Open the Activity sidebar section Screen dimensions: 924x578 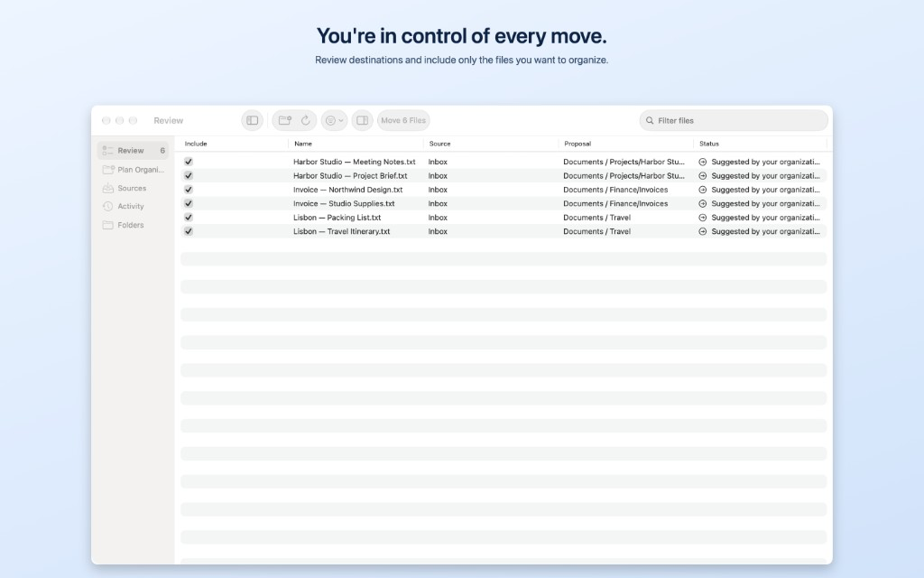click(134, 207)
